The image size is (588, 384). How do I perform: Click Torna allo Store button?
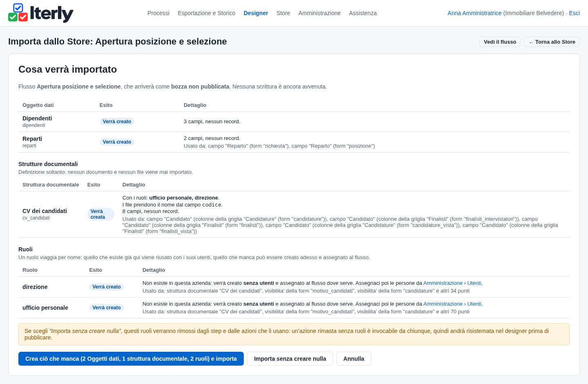[552, 42]
